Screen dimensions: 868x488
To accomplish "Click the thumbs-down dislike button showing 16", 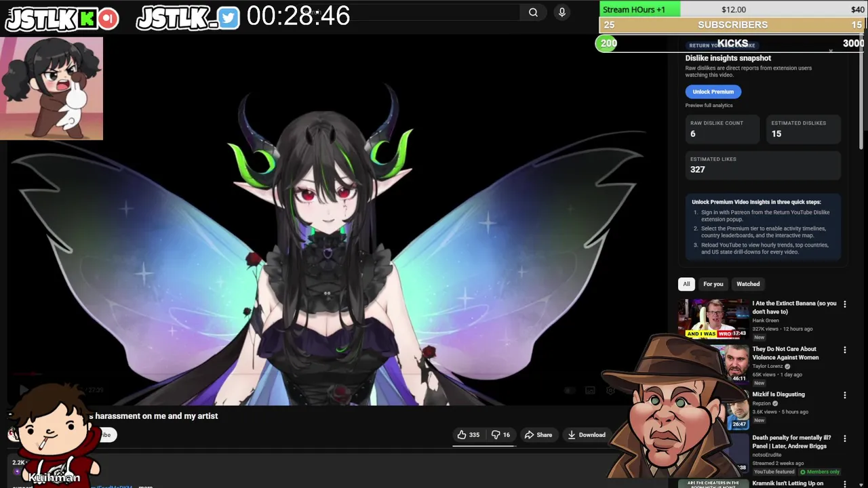I will (500, 435).
